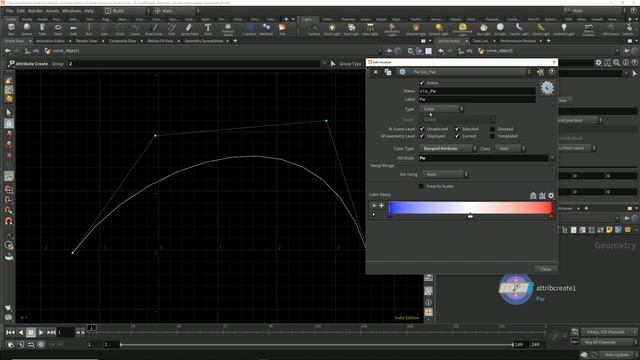
Task: Select the Metaball shelf tool
Action: point(266,29)
